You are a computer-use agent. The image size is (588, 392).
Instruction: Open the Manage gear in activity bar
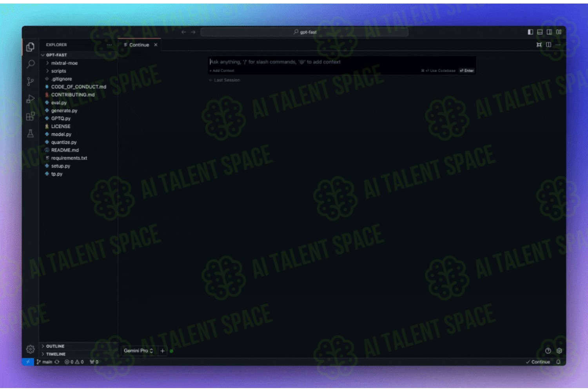tap(30, 349)
